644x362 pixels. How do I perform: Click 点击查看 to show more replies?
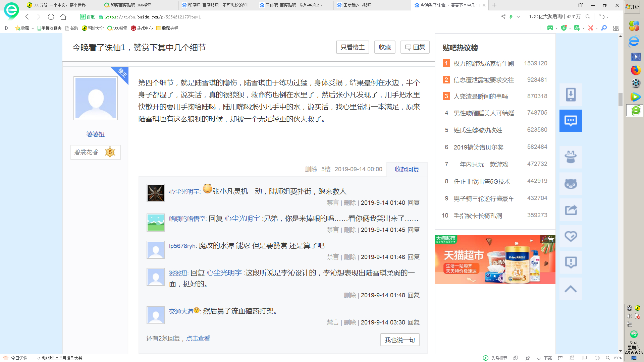tap(198, 339)
